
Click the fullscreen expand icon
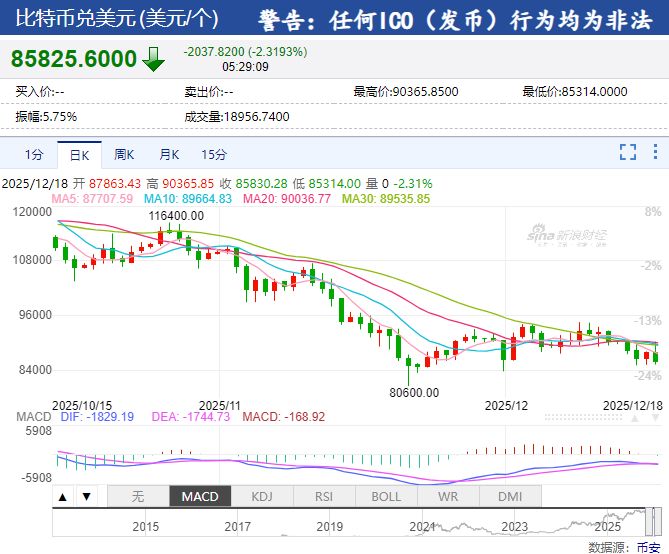[x=628, y=152]
